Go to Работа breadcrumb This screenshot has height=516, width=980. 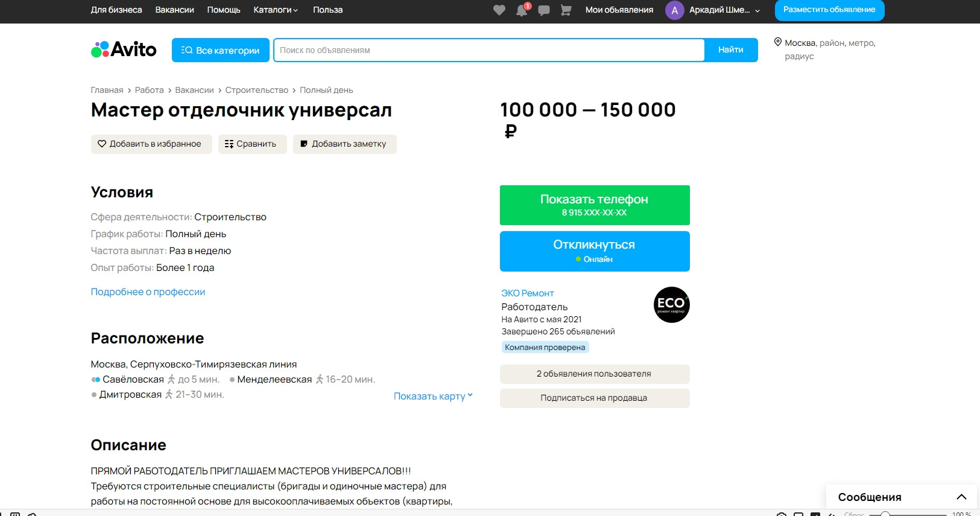click(x=150, y=90)
